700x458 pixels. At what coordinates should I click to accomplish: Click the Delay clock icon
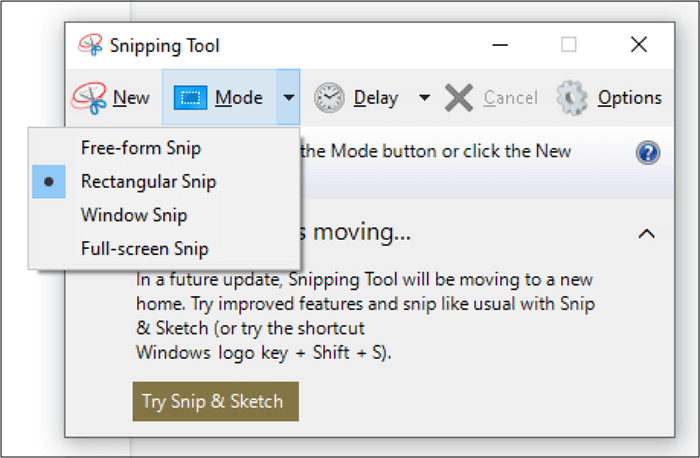(329, 97)
